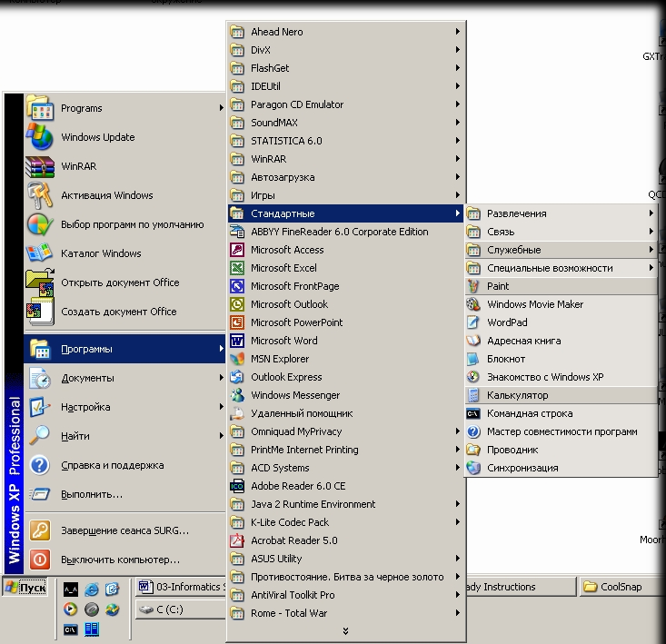The image size is (666, 644).
Task: Click Противостояние. Битва за черное золото
Action: 346,577
